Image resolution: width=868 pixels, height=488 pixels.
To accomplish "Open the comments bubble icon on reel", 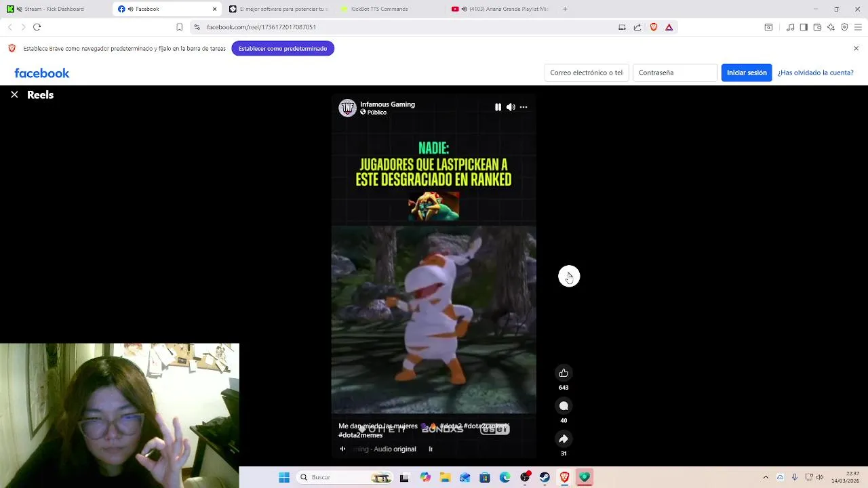I will coord(564,406).
